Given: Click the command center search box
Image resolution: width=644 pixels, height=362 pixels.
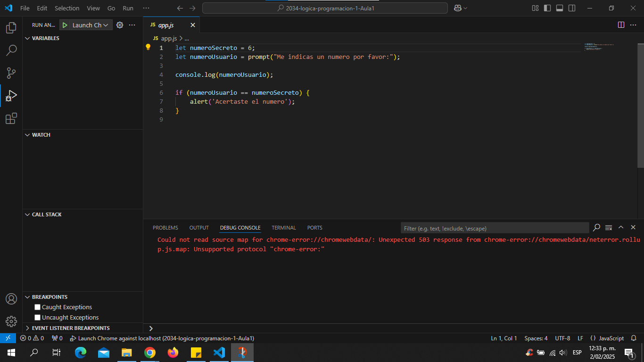Looking at the screenshot, I should pos(325,8).
